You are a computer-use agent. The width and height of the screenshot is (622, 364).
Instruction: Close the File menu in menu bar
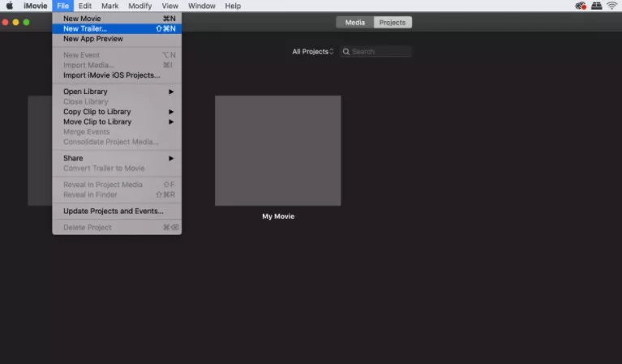[62, 6]
